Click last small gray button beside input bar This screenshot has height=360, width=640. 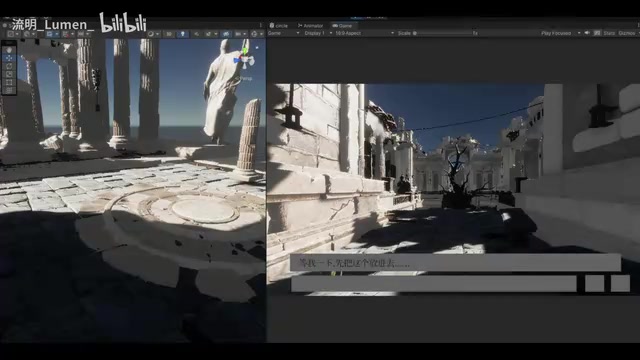point(620,284)
